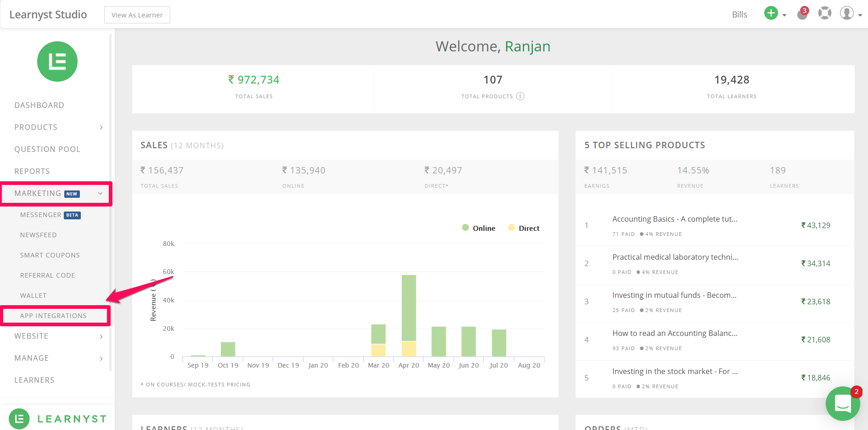Click the ₹ 43,129 product earnings amount
The height and width of the screenshot is (430, 868).
(x=816, y=225)
